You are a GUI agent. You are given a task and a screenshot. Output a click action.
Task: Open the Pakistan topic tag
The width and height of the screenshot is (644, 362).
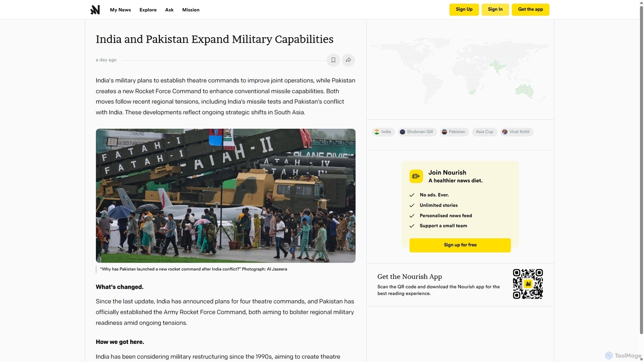454,132
